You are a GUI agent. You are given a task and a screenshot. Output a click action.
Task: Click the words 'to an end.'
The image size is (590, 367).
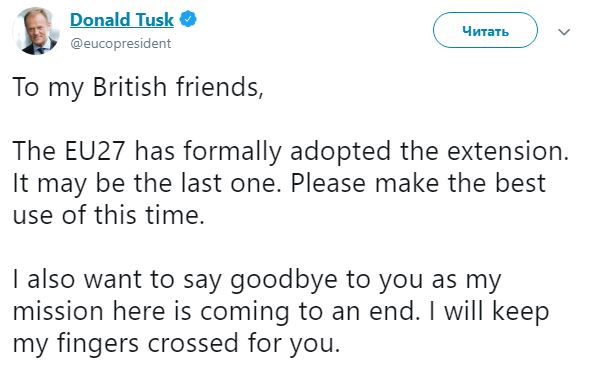click(360, 312)
